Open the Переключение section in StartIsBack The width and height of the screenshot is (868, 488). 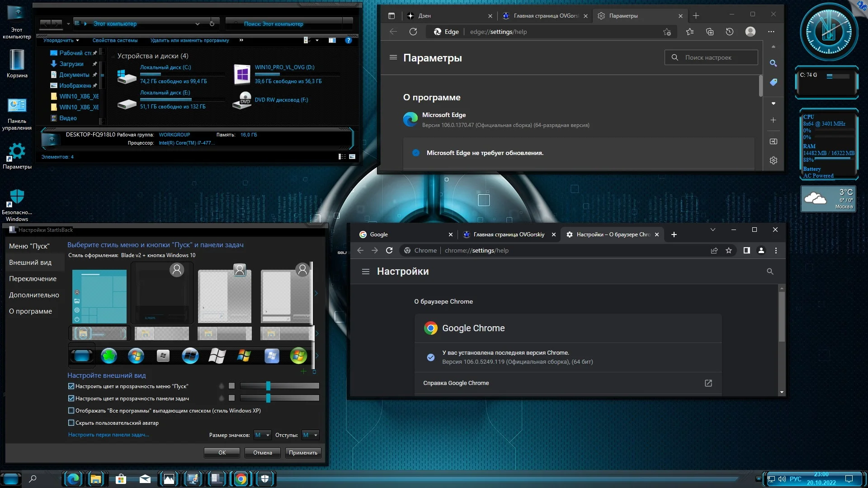coord(33,279)
